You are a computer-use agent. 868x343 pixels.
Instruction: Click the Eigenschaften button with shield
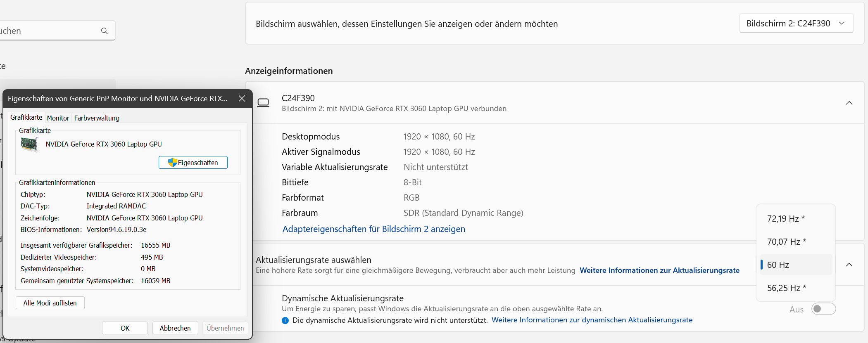pyautogui.click(x=193, y=163)
